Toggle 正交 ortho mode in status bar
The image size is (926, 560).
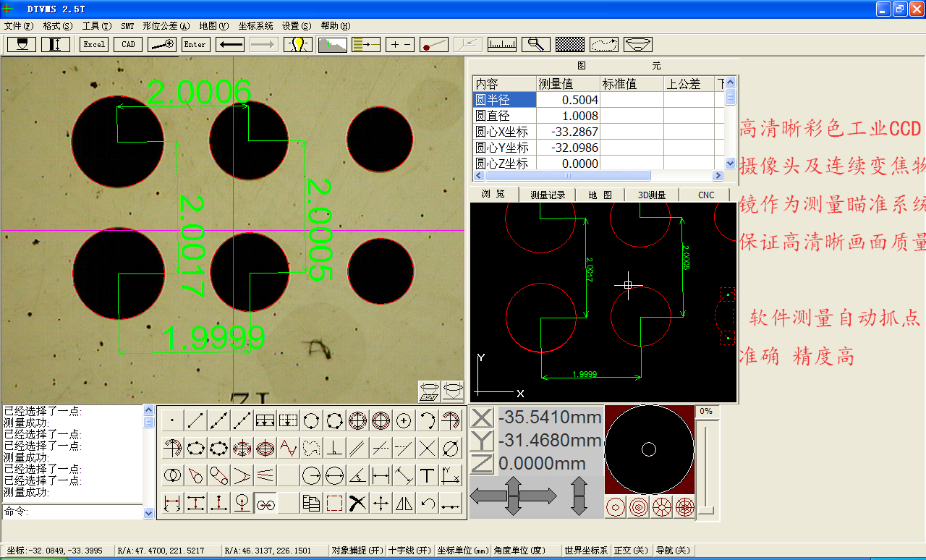pos(631,551)
